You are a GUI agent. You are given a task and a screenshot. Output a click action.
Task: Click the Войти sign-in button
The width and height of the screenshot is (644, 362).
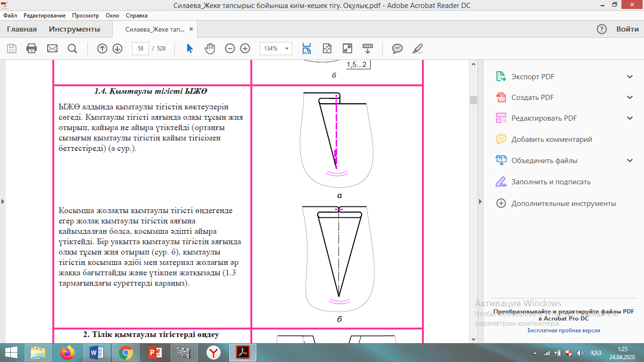click(x=627, y=29)
